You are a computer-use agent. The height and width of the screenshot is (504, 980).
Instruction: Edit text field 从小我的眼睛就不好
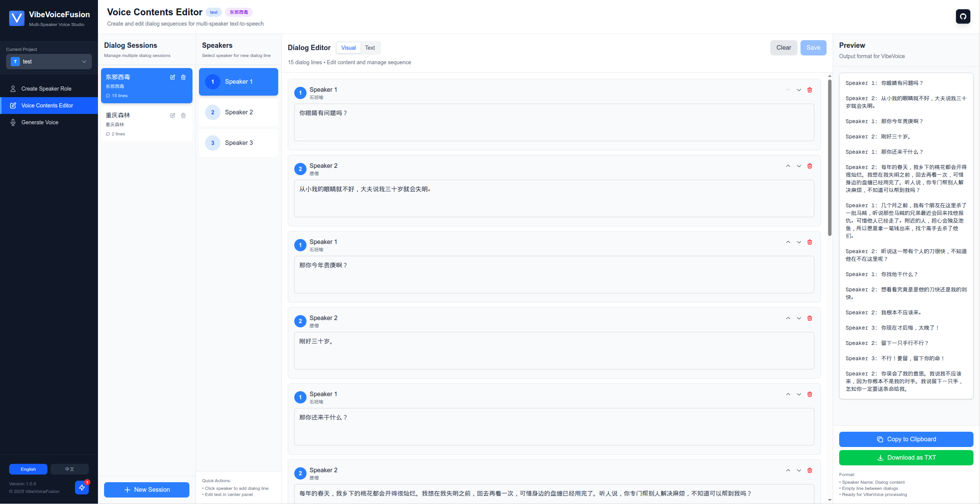click(554, 198)
